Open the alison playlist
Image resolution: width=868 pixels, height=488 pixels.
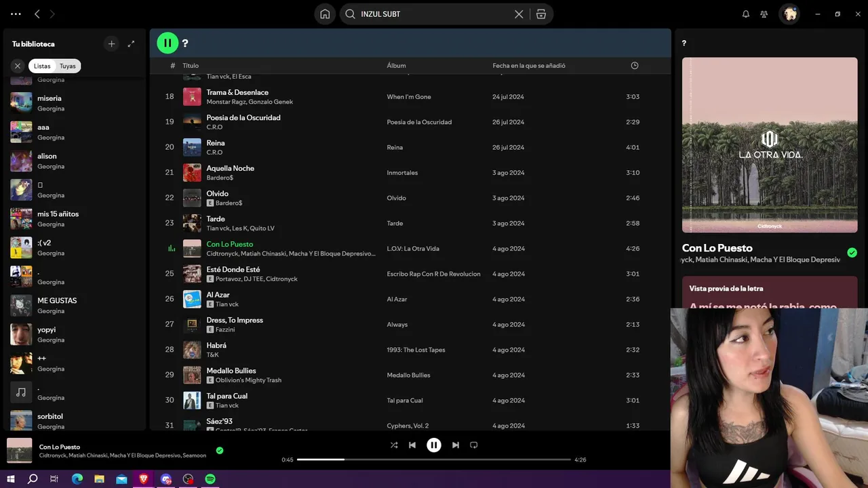pyautogui.click(x=75, y=161)
